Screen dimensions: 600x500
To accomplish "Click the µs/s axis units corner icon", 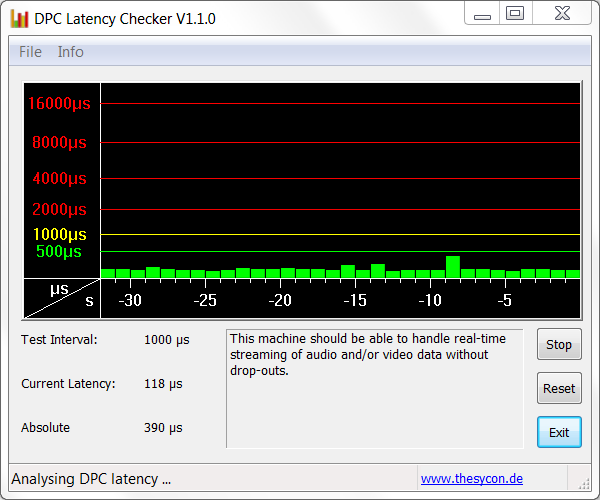I will coord(62,298).
